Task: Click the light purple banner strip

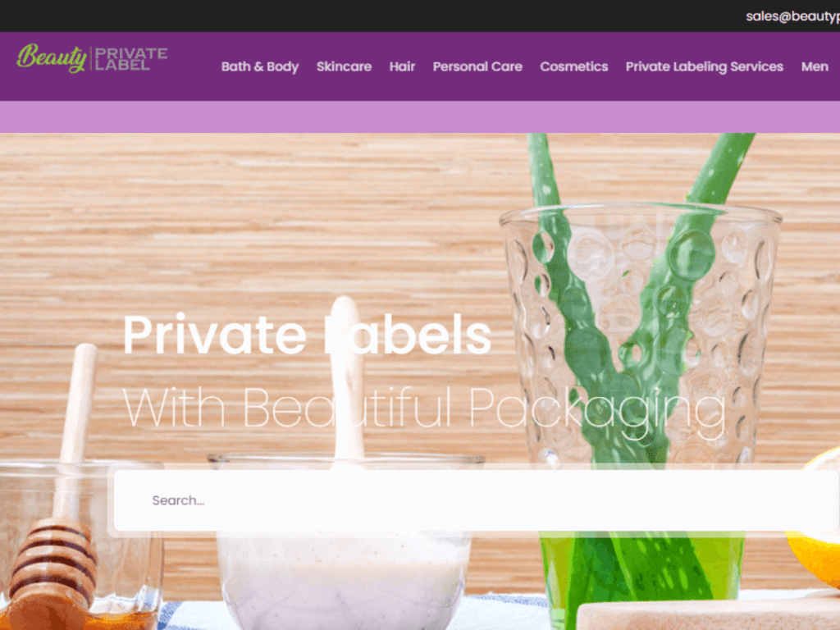Action: click(420, 116)
